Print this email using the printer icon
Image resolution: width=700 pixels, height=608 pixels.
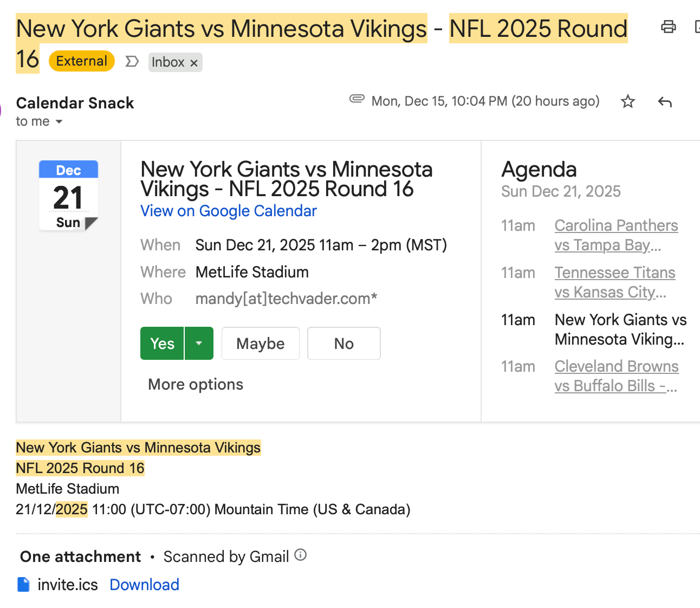669,27
